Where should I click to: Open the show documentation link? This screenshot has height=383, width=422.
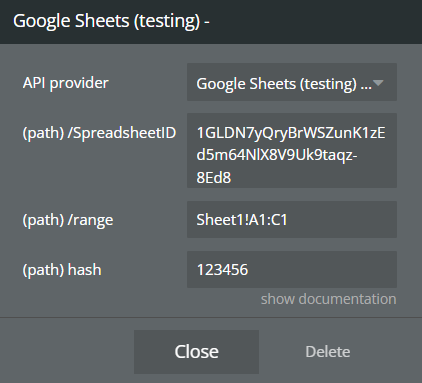click(x=328, y=299)
